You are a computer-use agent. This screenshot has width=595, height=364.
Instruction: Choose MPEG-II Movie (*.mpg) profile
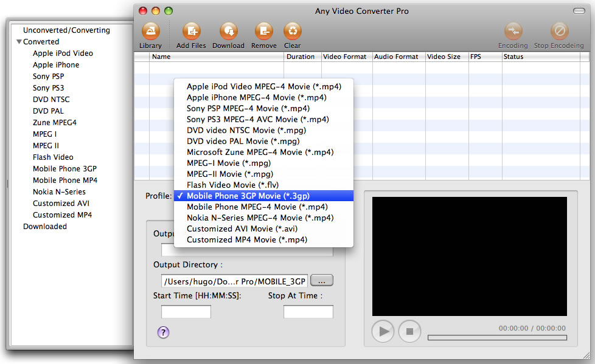263,174
